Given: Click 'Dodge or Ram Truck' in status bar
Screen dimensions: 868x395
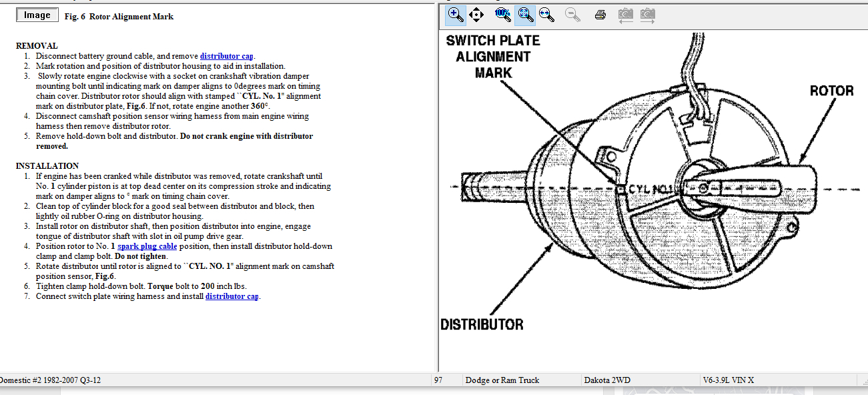Looking at the screenshot, I should (502, 380).
